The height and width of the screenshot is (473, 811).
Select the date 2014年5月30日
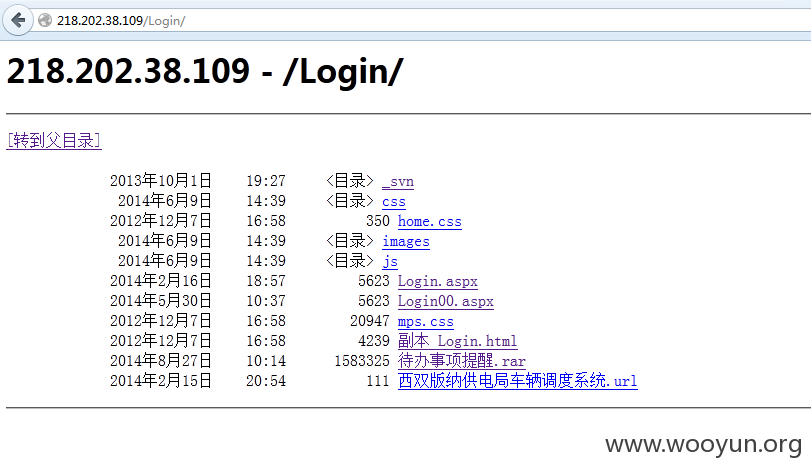pyautogui.click(x=161, y=301)
